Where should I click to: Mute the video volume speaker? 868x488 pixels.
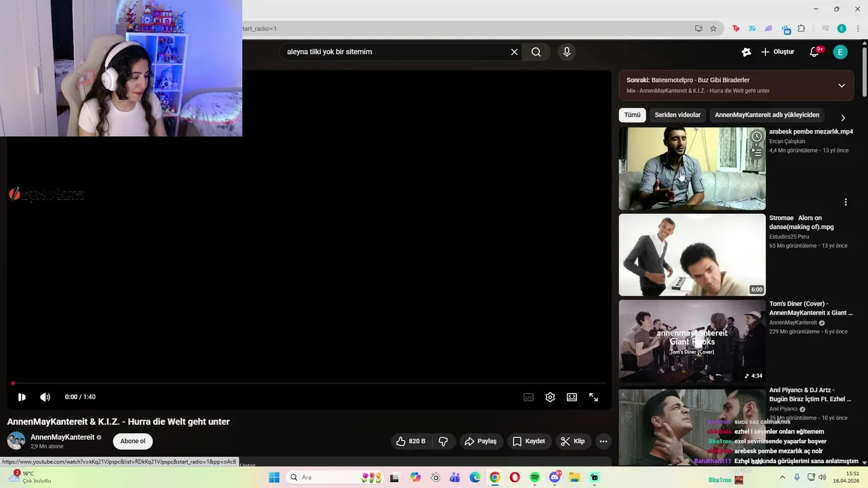pos(45,397)
